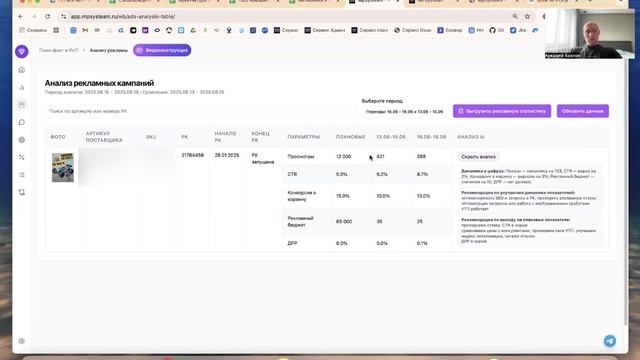Focus the search by article or РК field
This screenshot has width=640, height=360.
pyautogui.click(x=200, y=111)
